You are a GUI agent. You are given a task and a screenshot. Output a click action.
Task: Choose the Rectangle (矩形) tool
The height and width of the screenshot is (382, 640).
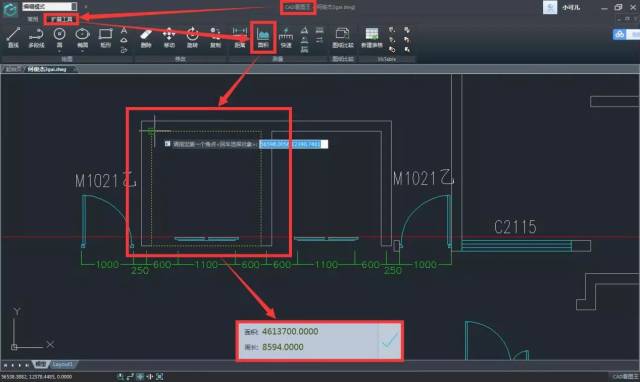105,37
